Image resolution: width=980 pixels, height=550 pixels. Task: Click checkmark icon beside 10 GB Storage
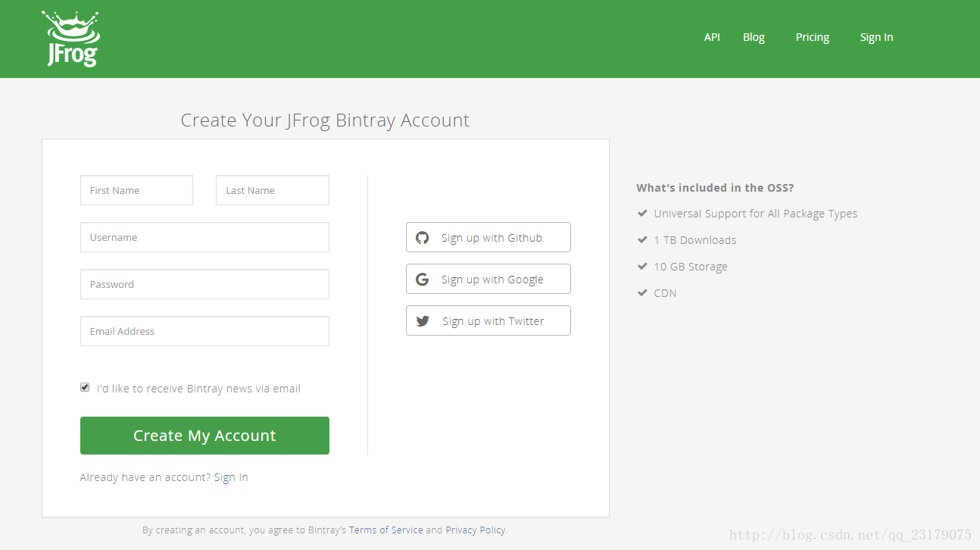pos(642,266)
